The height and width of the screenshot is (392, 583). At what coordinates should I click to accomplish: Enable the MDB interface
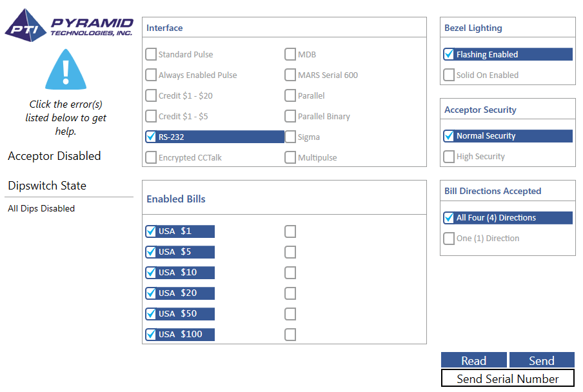[x=290, y=54]
